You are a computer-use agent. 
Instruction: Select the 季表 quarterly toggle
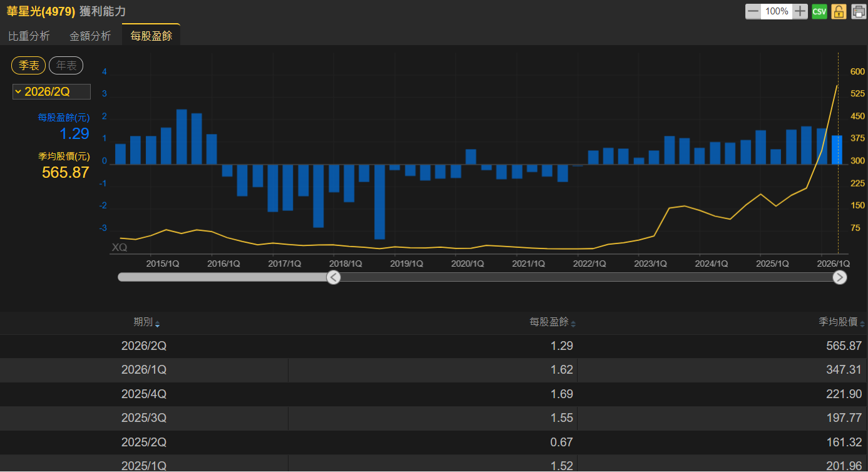[29, 65]
